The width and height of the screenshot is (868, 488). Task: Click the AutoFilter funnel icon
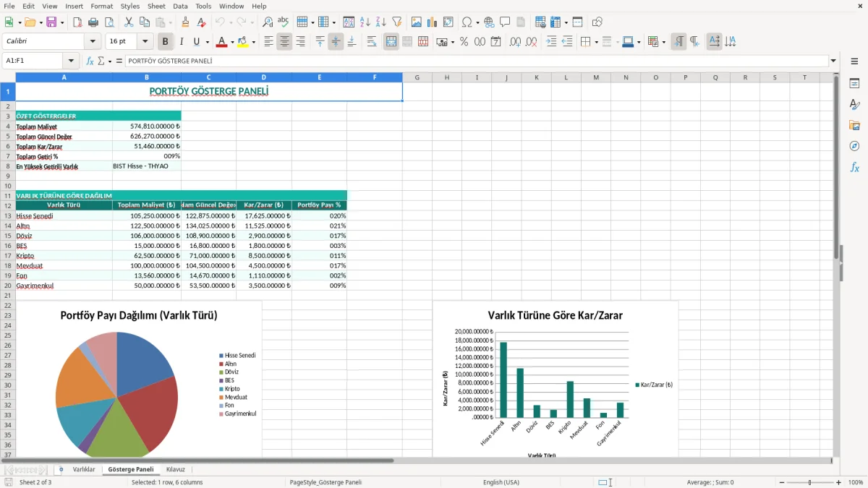pos(396,22)
